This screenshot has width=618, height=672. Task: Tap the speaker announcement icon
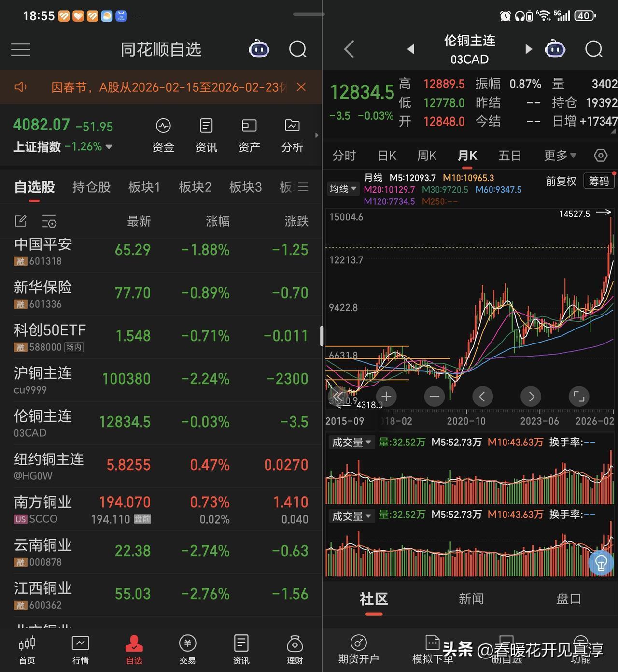coord(20,87)
